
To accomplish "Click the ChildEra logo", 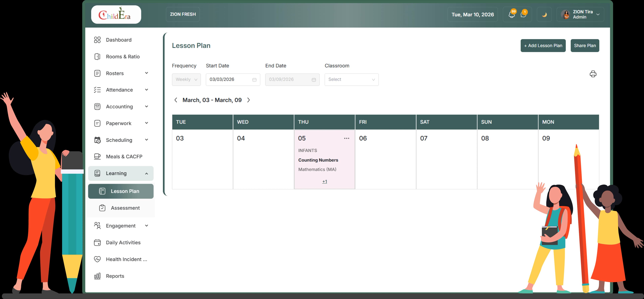I will pos(116,14).
